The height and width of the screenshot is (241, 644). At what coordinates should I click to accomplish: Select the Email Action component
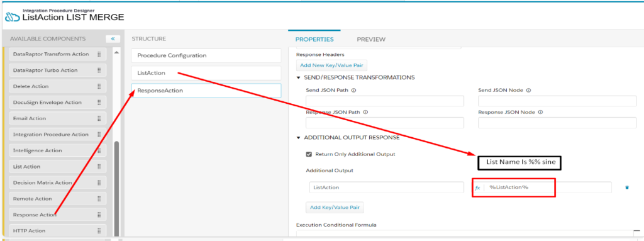[x=57, y=118]
